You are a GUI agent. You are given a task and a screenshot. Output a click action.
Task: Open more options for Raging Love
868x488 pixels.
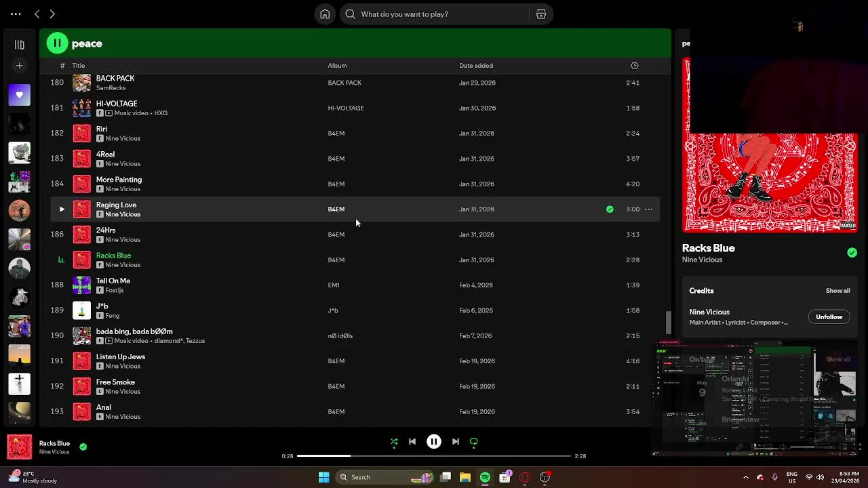coord(648,209)
